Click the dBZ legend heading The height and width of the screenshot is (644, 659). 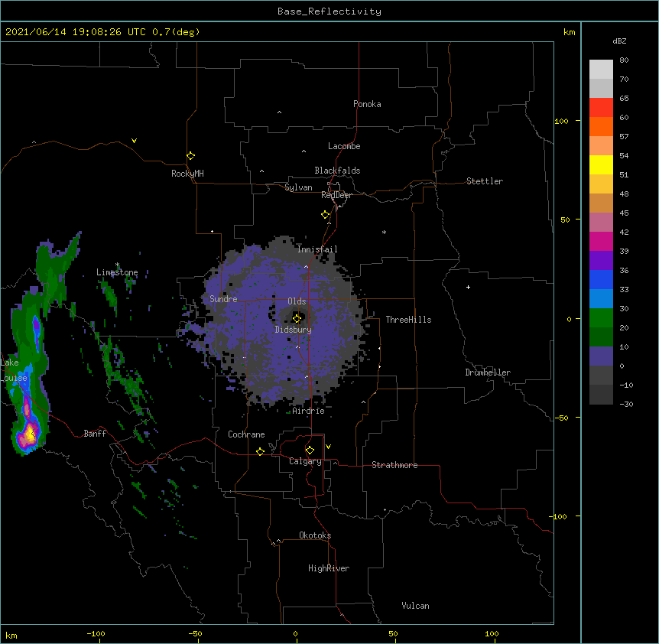(619, 41)
